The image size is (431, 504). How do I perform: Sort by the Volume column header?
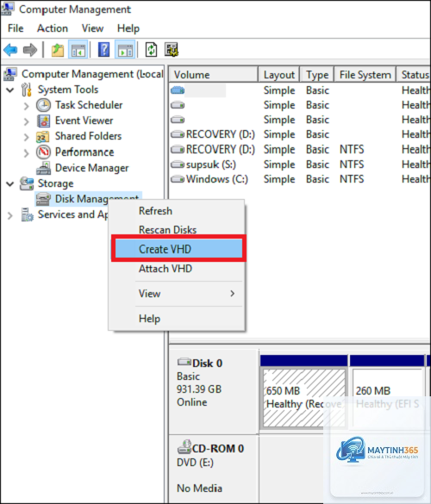(x=213, y=75)
